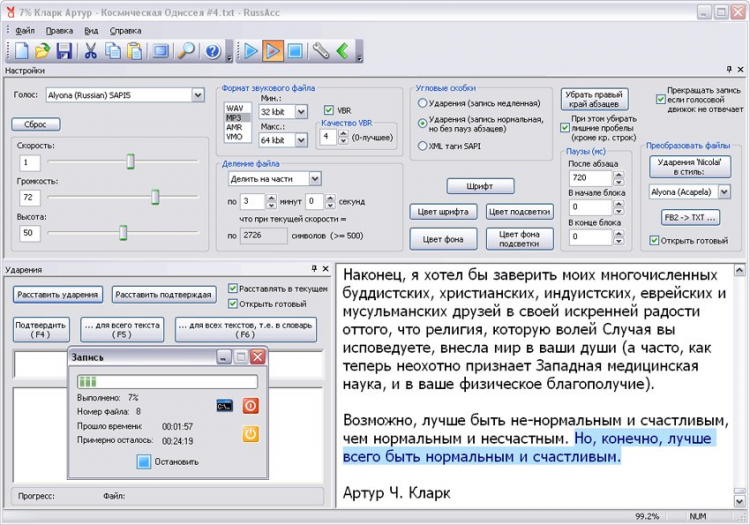This screenshot has width=750, height=525.
Task: Increase the 'После абзаца' pause spinner
Action: pos(618,175)
